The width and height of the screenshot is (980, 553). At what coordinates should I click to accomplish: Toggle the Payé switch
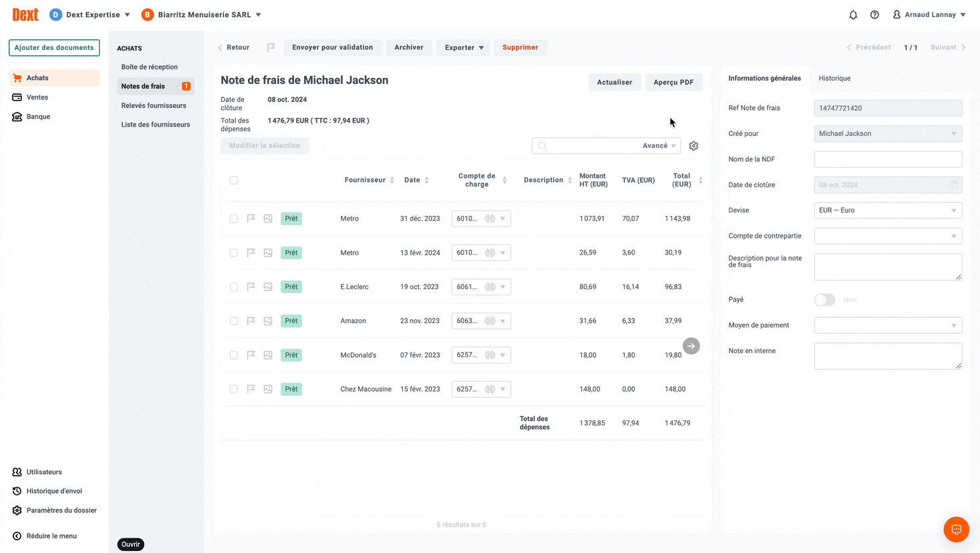(825, 300)
